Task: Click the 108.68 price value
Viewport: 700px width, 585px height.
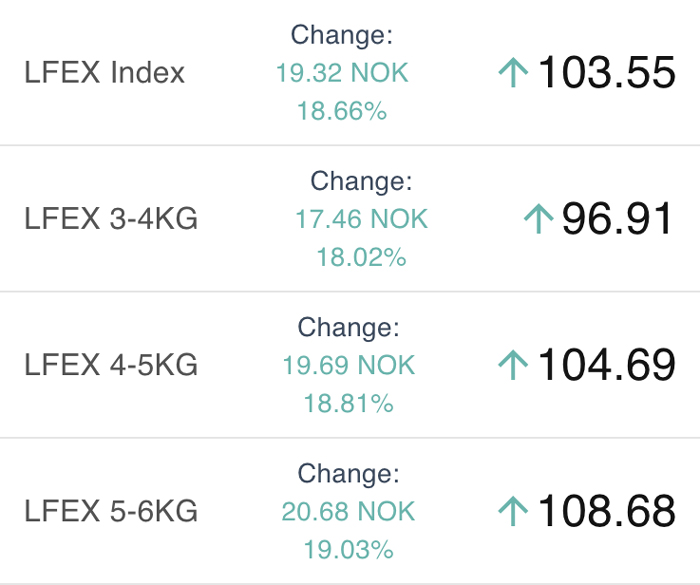Action: (606, 510)
